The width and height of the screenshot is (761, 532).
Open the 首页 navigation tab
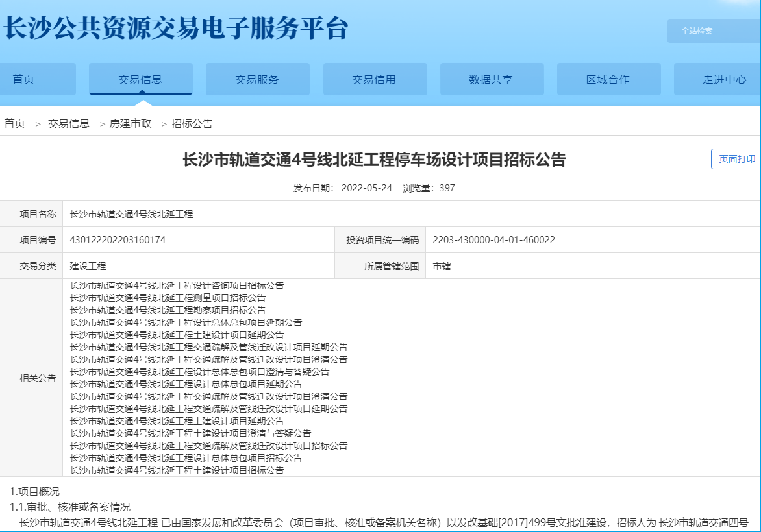[24, 80]
